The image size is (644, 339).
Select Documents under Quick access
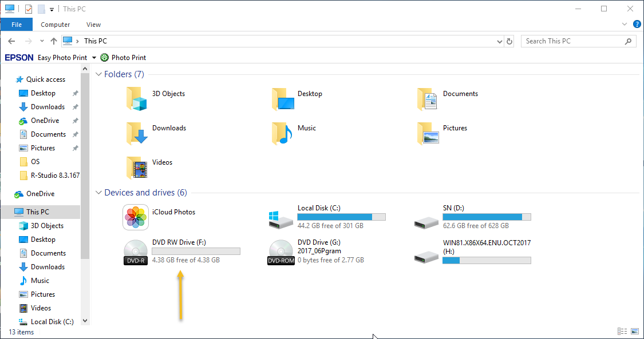[48, 134]
